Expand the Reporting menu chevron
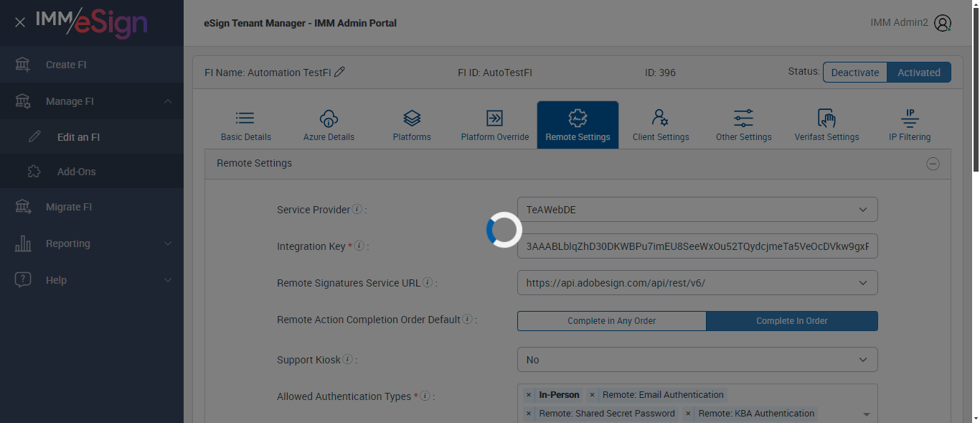980x423 pixels. coord(168,243)
